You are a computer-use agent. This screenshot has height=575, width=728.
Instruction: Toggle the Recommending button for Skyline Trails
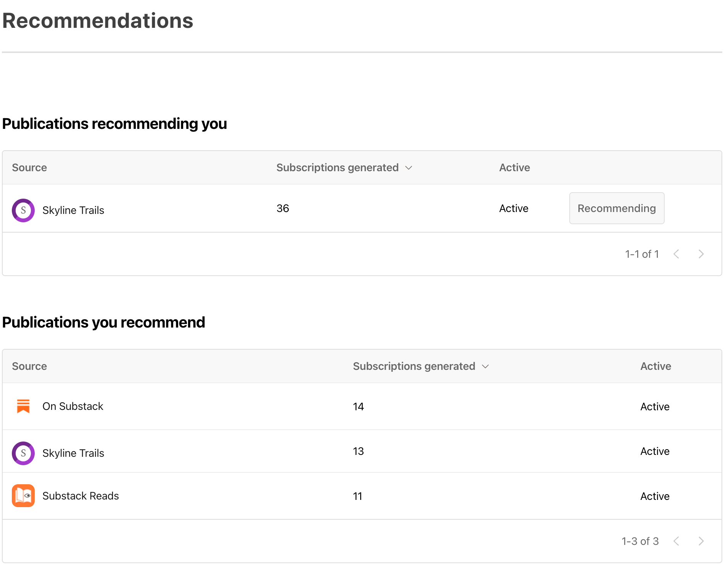click(x=617, y=208)
